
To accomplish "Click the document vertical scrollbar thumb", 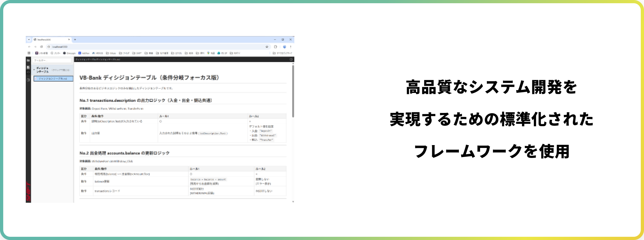I will point(293,91).
